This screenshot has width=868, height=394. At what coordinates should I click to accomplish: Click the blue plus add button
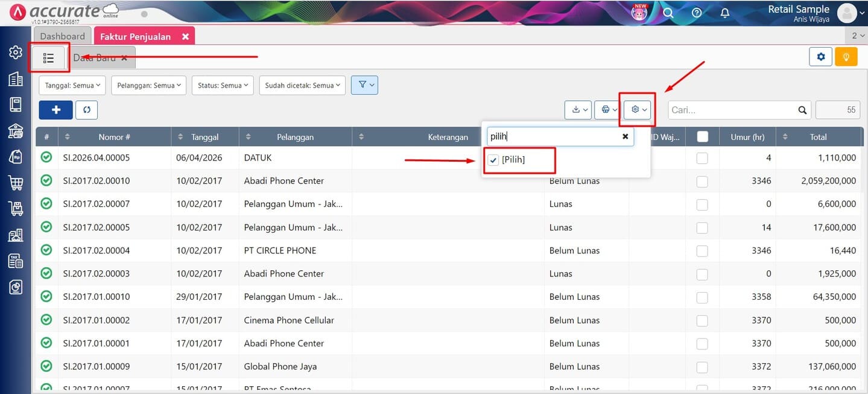(x=55, y=110)
